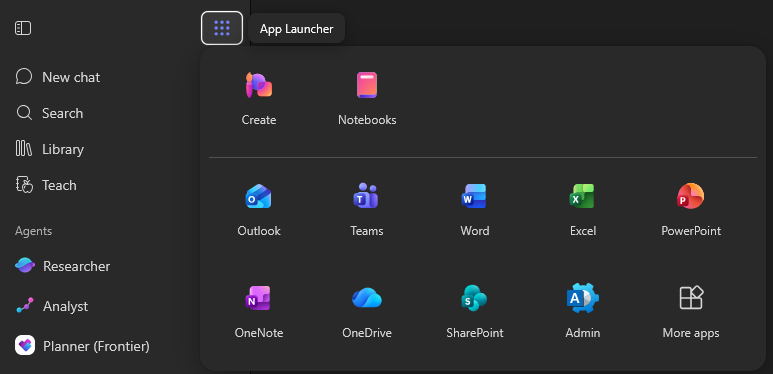Open SharePoint from the launcher
This screenshot has width=773, height=374.
(x=475, y=311)
